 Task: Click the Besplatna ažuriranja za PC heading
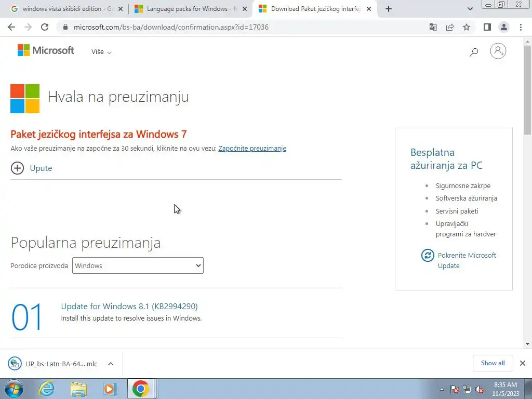click(446, 159)
